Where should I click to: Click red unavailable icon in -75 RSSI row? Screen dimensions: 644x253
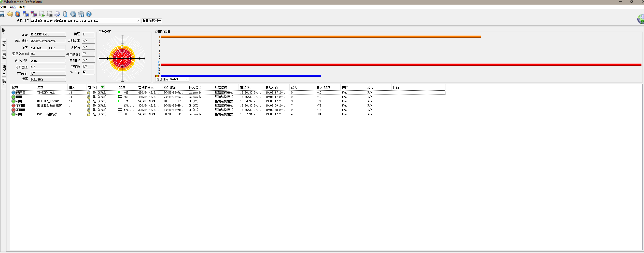pos(13,110)
